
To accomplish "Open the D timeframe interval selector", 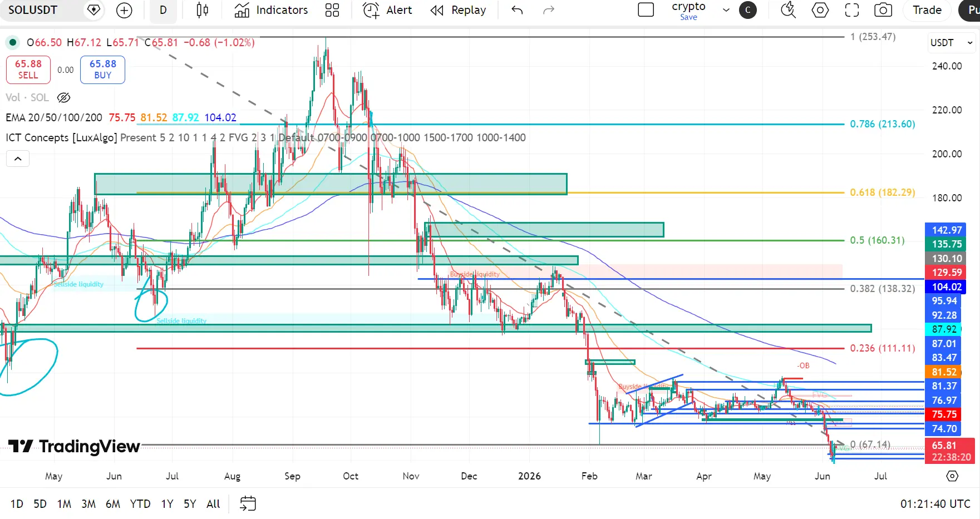I will pyautogui.click(x=163, y=10).
